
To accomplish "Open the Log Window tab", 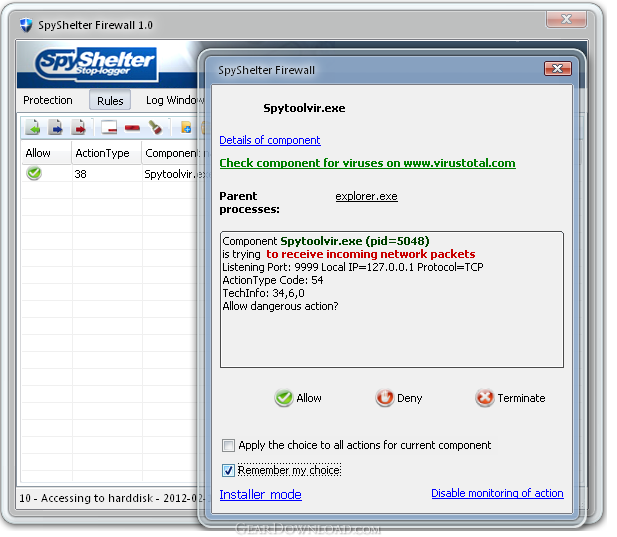I will point(175,100).
